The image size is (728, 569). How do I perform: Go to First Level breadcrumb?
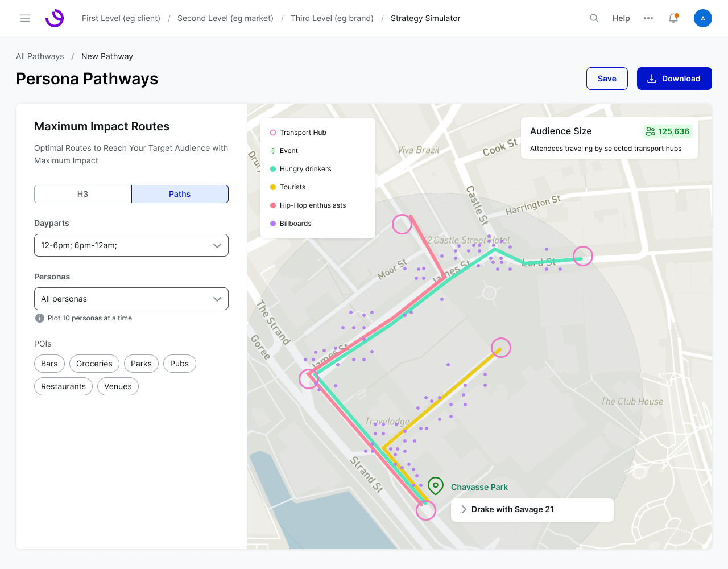pyautogui.click(x=121, y=18)
